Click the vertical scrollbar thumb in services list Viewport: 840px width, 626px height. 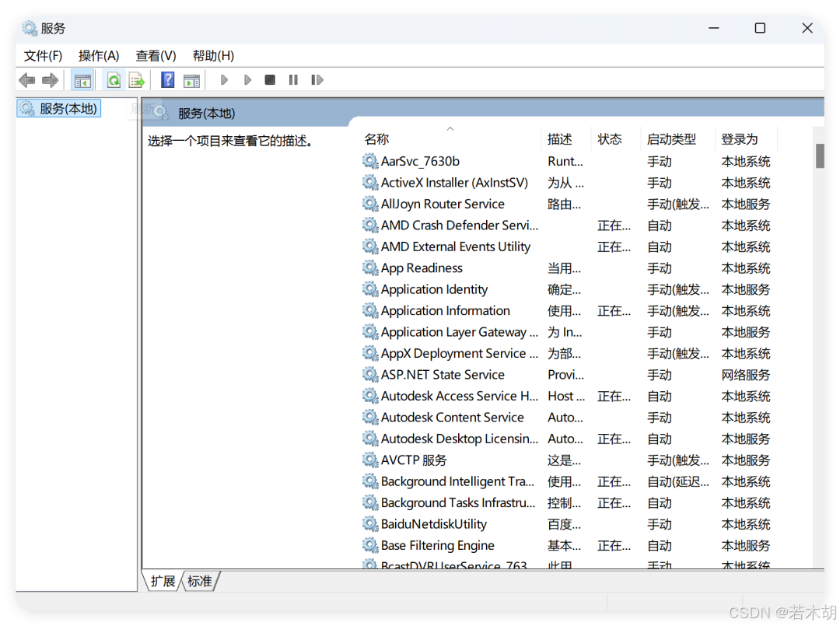820,156
